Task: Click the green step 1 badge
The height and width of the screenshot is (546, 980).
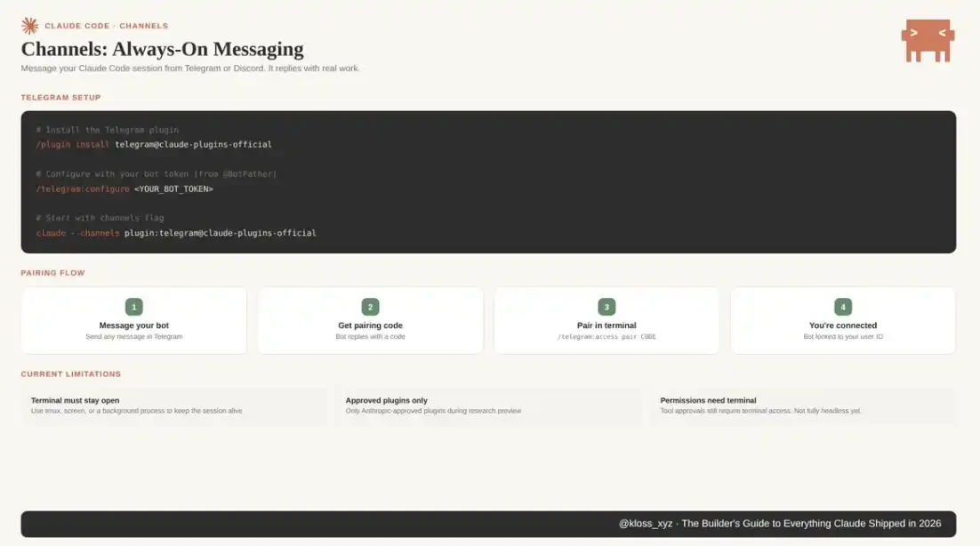Action: click(134, 307)
